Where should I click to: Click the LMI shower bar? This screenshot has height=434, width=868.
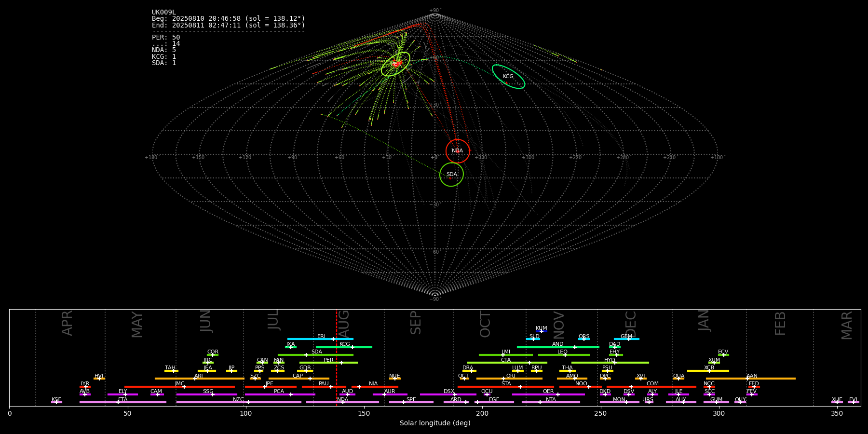coord(506,355)
